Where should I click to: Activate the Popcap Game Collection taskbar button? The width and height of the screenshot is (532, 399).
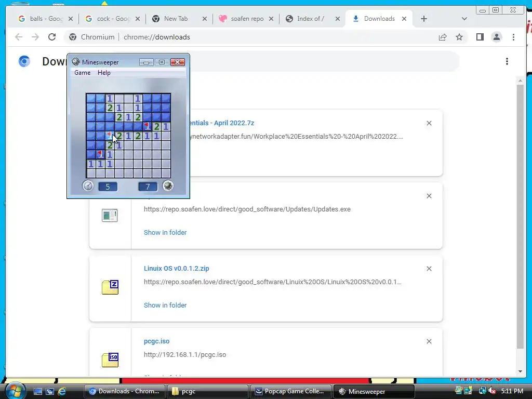point(290,391)
